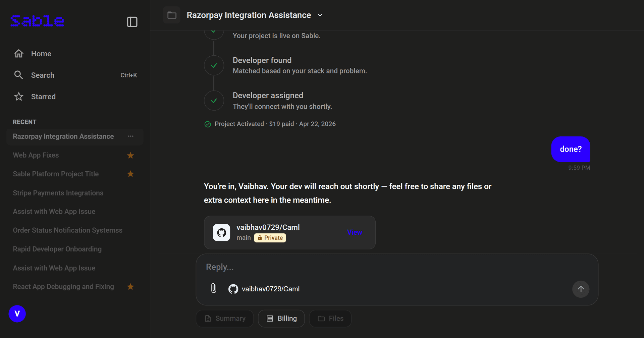The width and height of the screenshot is (644, 338).
Task: Click the Ctrl+K shortcut hint
Action: pos(129,75)
